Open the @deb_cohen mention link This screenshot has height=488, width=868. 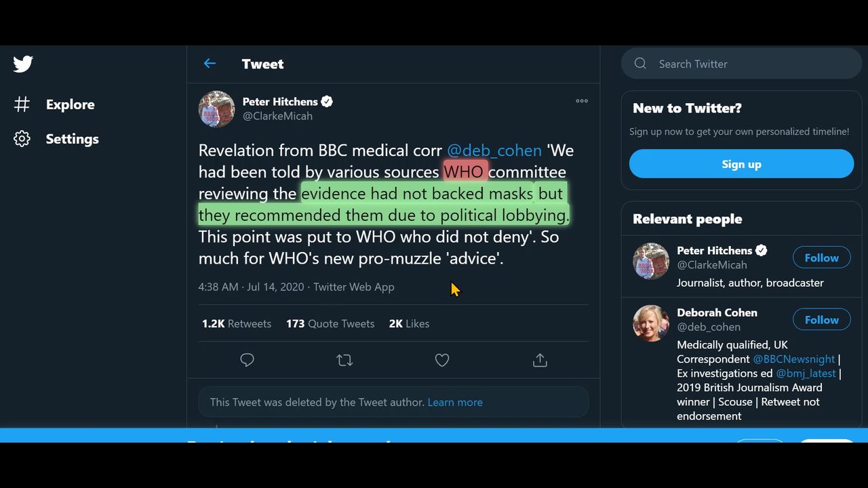(x=494, y=150)
